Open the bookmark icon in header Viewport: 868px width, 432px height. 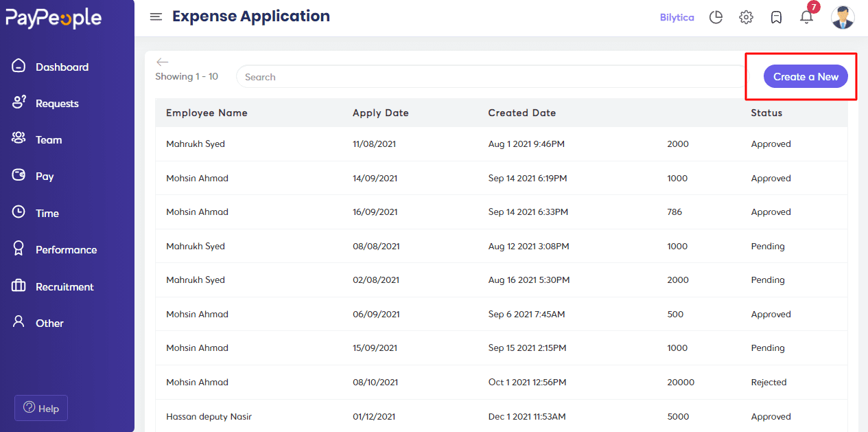click(776, 17)
